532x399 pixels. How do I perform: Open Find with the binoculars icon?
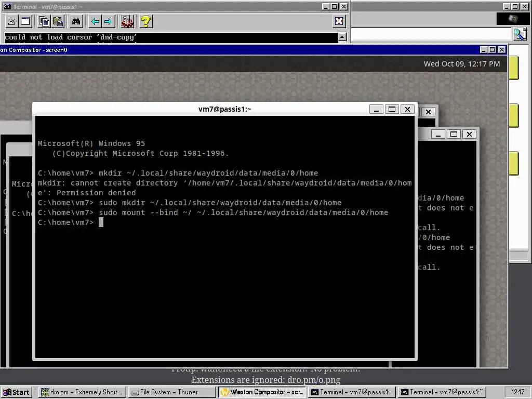(76, 21)
